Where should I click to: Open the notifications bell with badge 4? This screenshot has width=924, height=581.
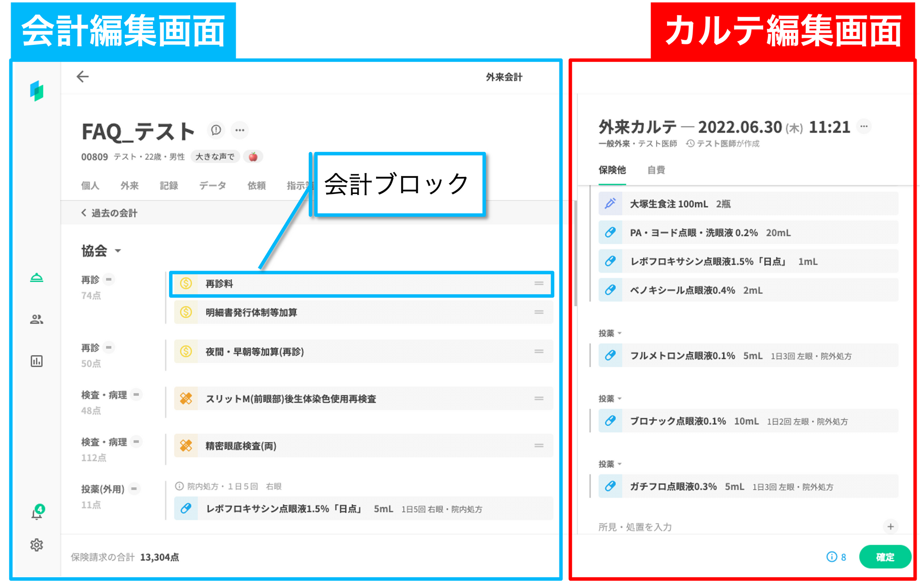pyautogui.click(x=36, y=513)
